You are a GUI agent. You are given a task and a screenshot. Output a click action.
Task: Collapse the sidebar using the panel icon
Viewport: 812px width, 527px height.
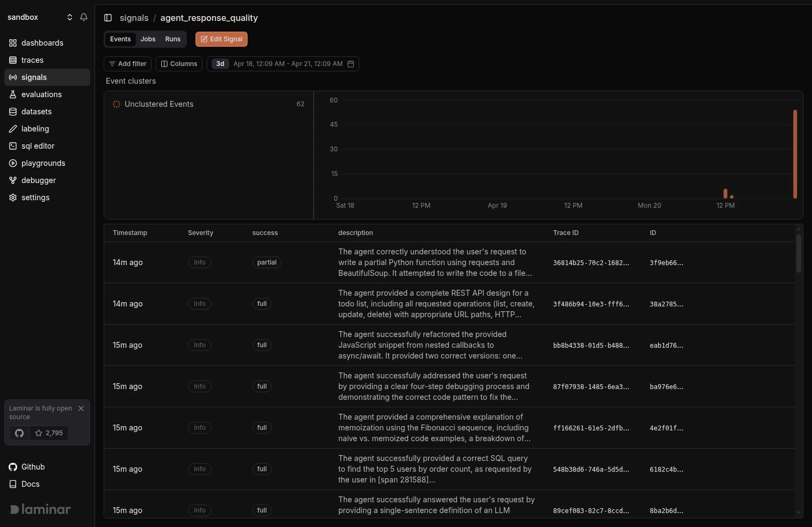coord(108,17)
